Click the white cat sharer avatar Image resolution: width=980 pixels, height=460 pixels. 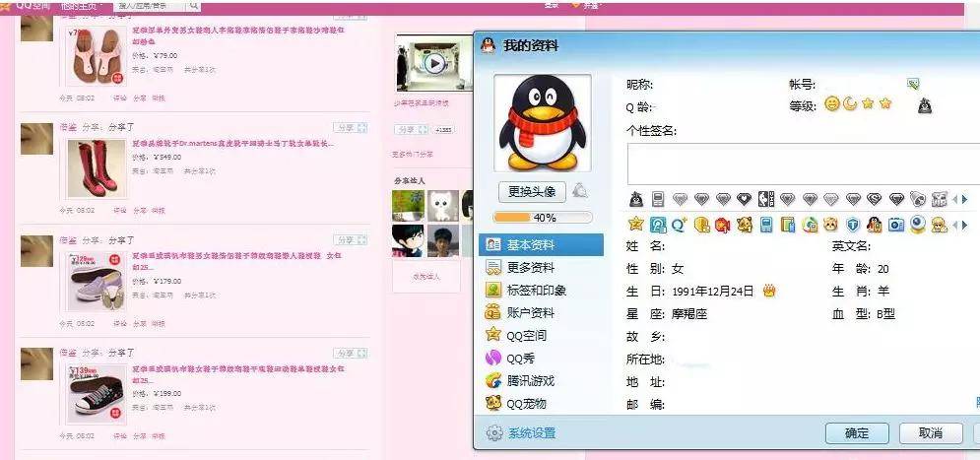click(443, 206)
